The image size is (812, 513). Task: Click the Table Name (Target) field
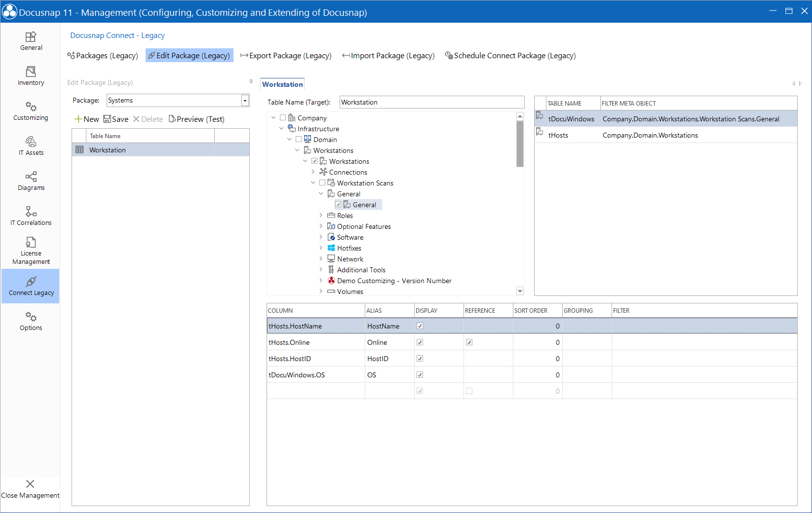[x=432, y=102]
